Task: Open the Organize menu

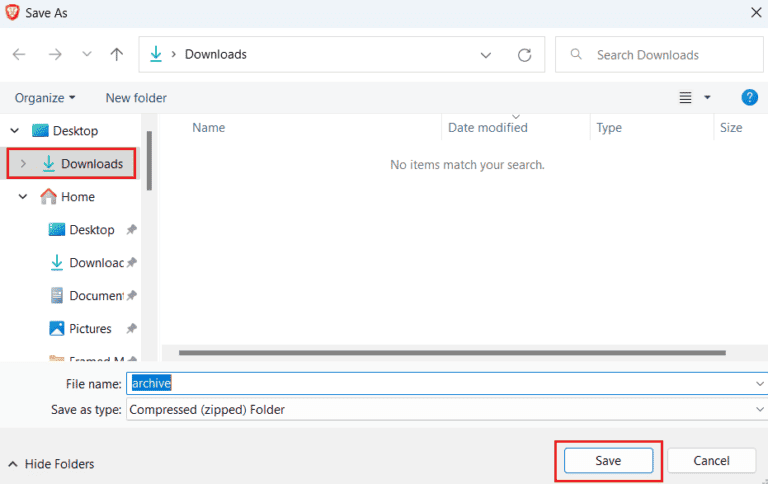Action: click(x=45, y=98)
